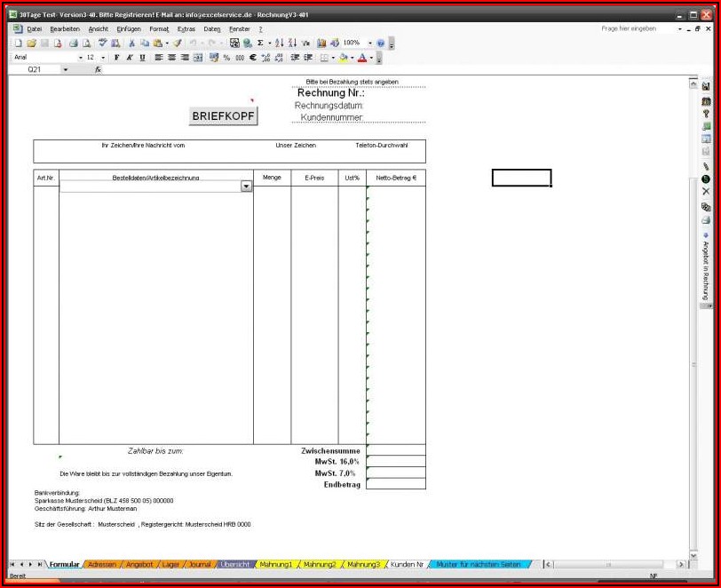Click the sort ascending A-Z icon
Viewport: 721px width, 588px height.
(x=279, y=43)
